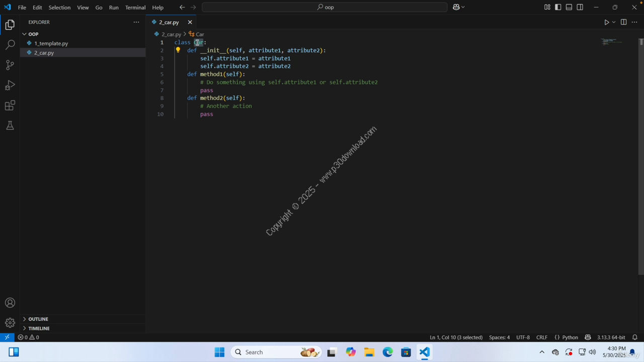
Task: Open the Terminal menu
Action: 135,7
